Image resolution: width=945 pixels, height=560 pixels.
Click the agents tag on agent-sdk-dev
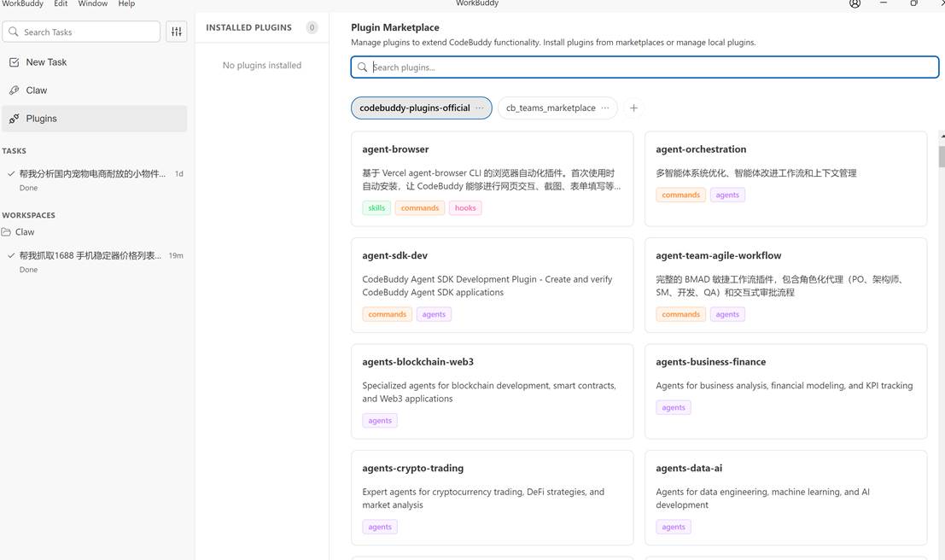434,314
